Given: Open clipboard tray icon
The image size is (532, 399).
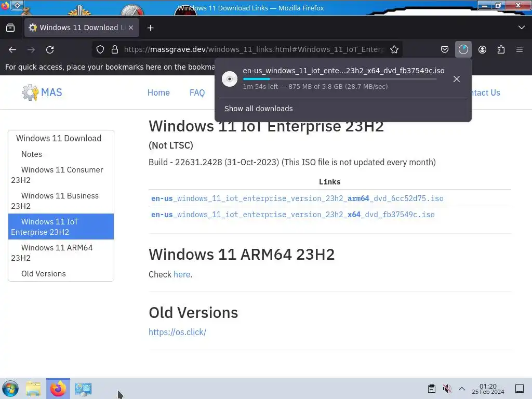Looking at the screenshot, I should [x=432, y=389].
